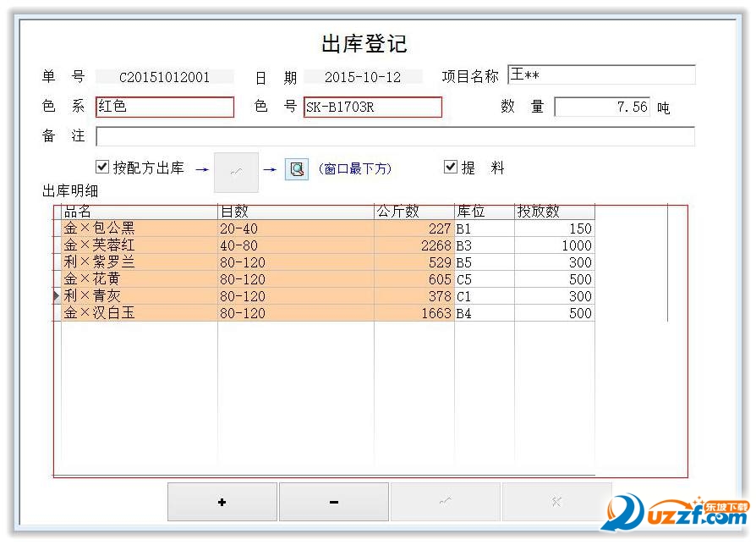Click the 库位 column header
This screenshot has width=756, height=545.
pyautogui.click(x=485, y=212)
